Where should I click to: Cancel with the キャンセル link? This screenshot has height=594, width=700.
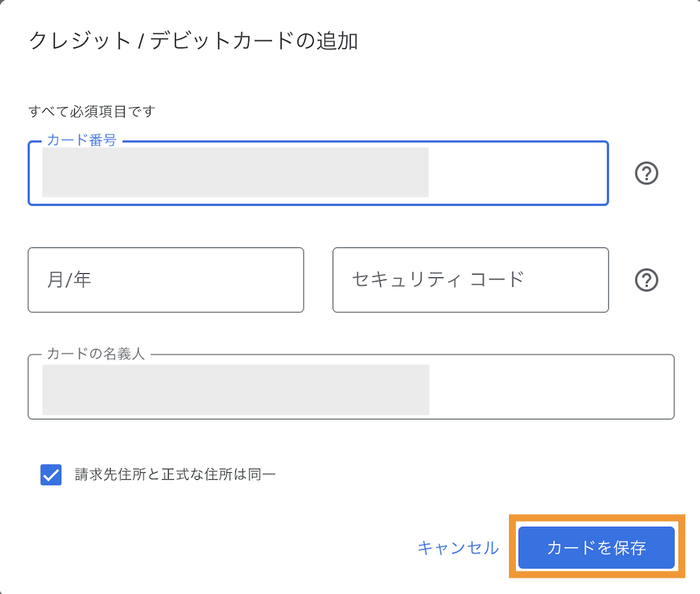[458, 548]
